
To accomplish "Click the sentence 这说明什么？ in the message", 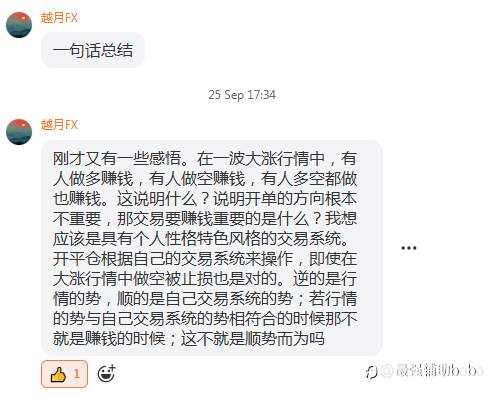I will click(x=165, y=199).
